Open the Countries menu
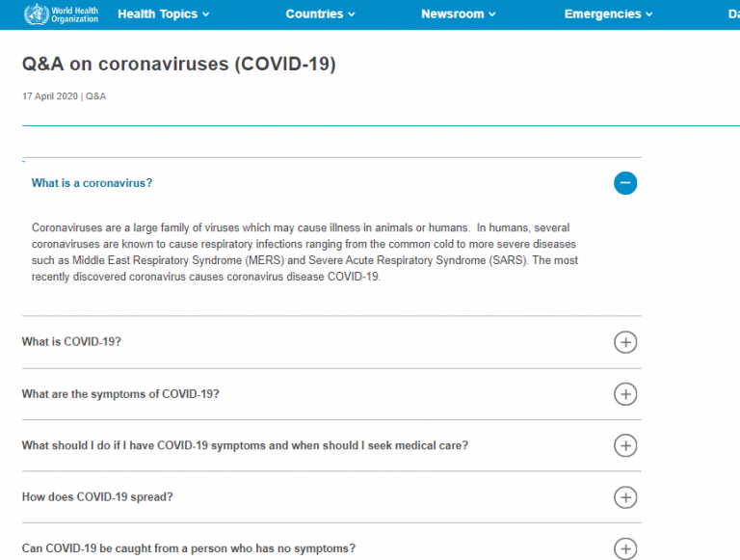This screenshot has width=740, height=560. (320, 14)
